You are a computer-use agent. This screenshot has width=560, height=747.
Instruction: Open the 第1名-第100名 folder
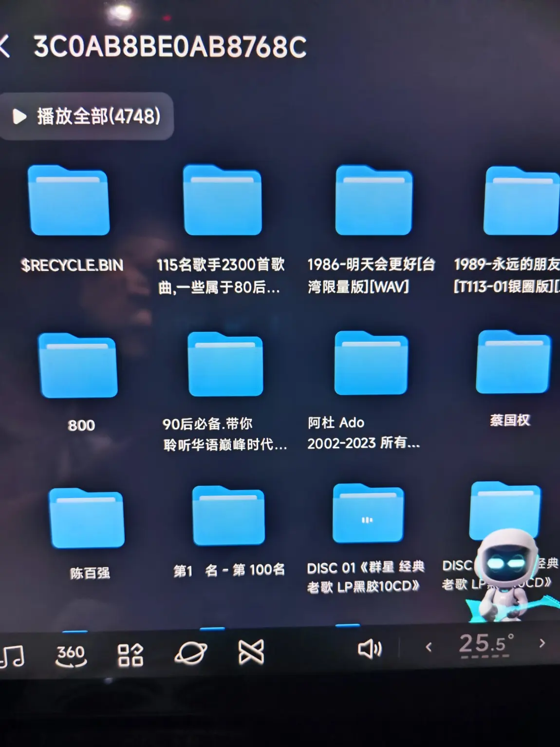[x=228, y=516]
